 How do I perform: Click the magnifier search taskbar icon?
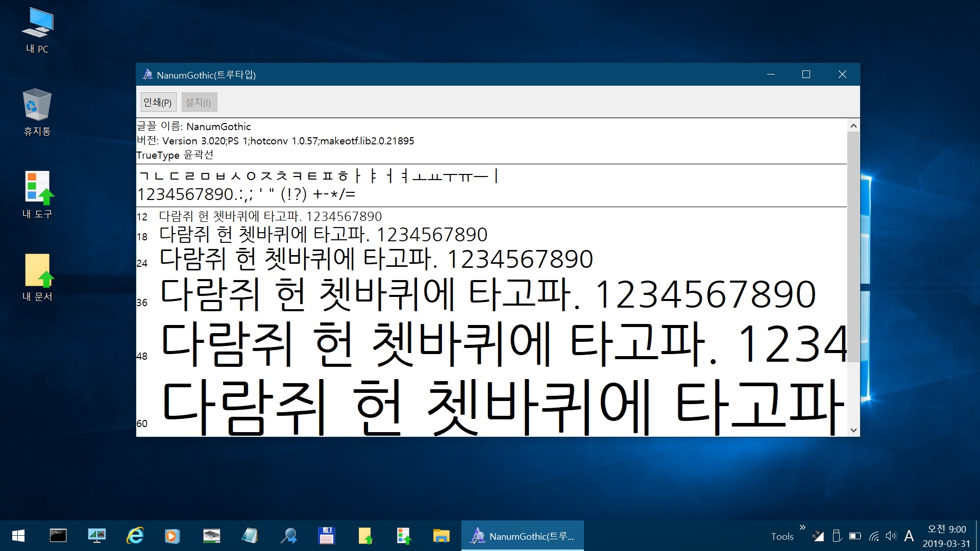coord(288,536)
